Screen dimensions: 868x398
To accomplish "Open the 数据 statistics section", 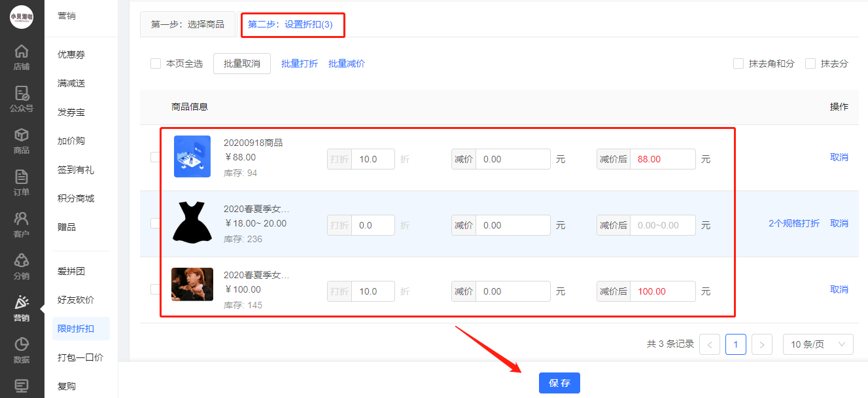I will click(22, 350).
